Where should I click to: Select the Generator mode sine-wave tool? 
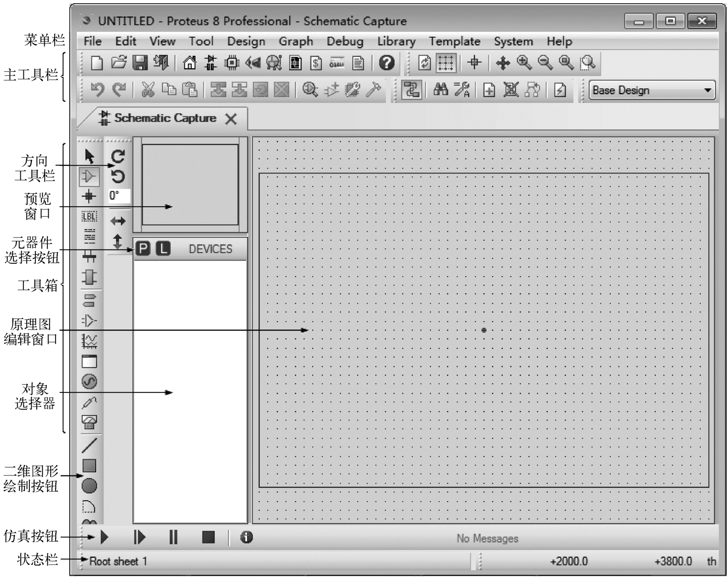(89, 381)
